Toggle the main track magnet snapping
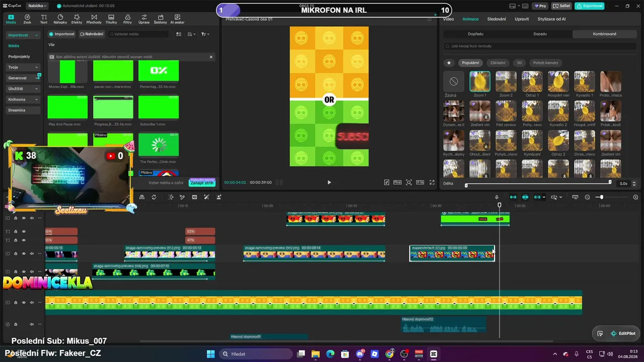Image resolution: width=644 pixels, height=362 pixels. (513, 197)
